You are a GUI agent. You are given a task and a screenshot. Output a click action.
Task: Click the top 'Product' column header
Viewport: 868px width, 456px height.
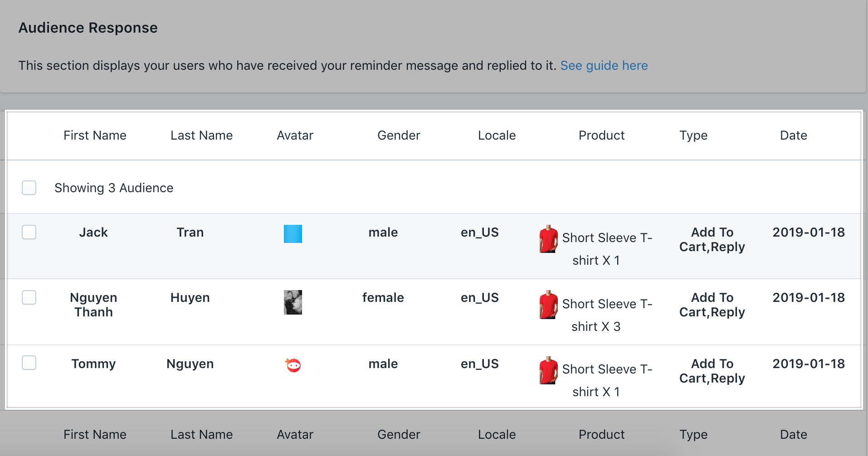[601, 136]
